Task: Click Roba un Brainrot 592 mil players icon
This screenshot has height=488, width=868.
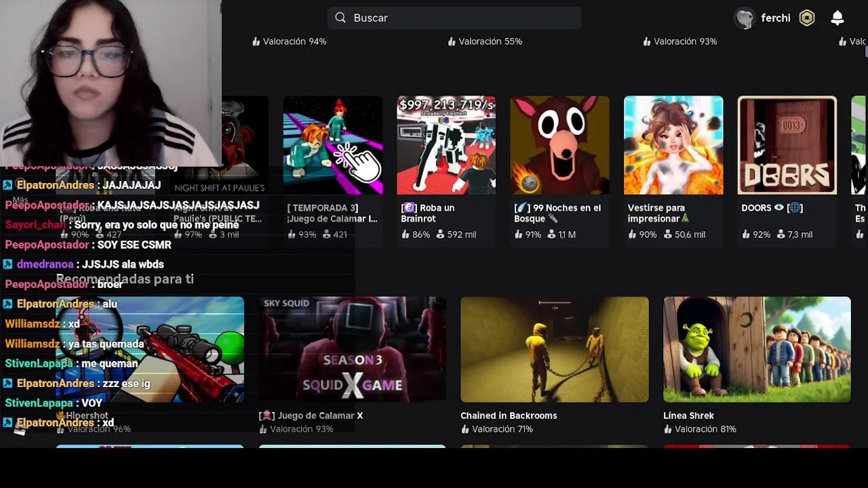Action: [x=440, y=235]
